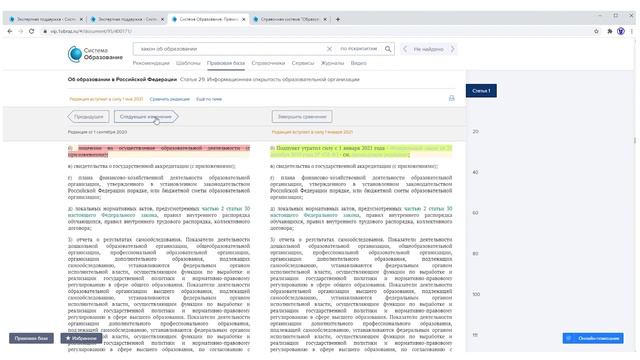
Task: Jump to article marker 40
Action: 476,172
